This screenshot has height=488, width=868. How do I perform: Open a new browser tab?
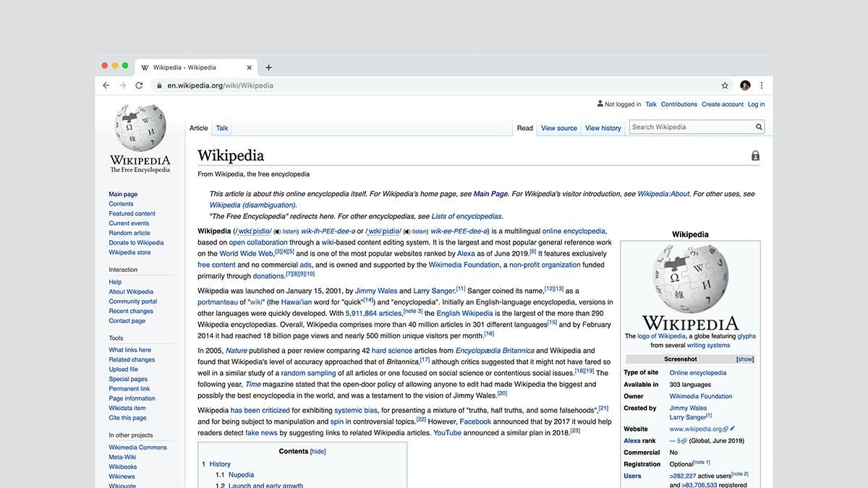click(268, 67)
